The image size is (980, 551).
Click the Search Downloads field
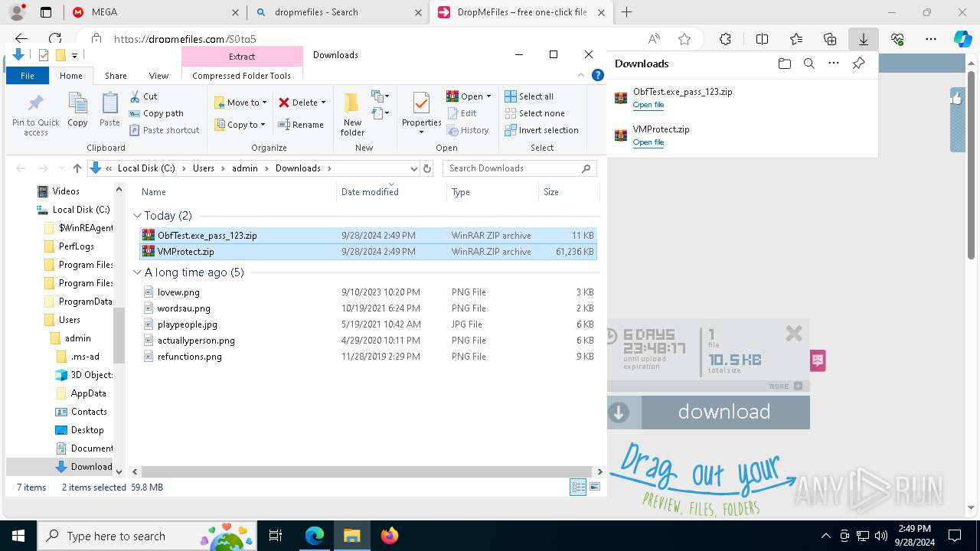click(x=520, y=168)
